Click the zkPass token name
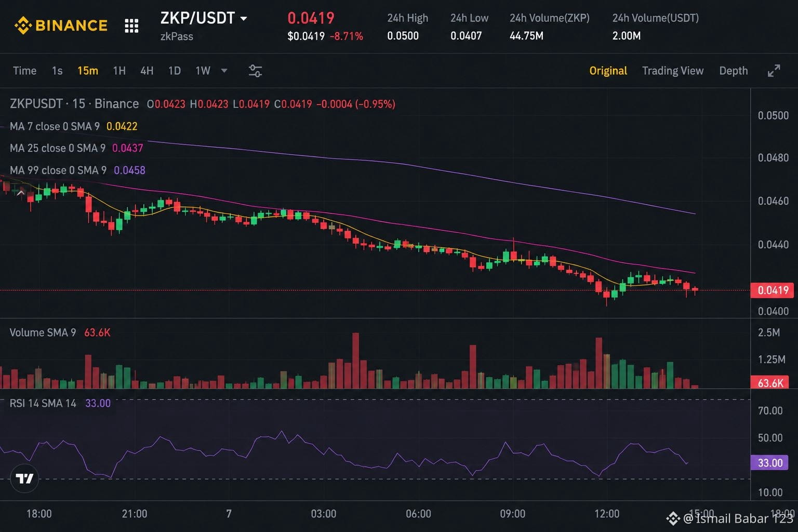The image size is (798, 532). (177, 36)
